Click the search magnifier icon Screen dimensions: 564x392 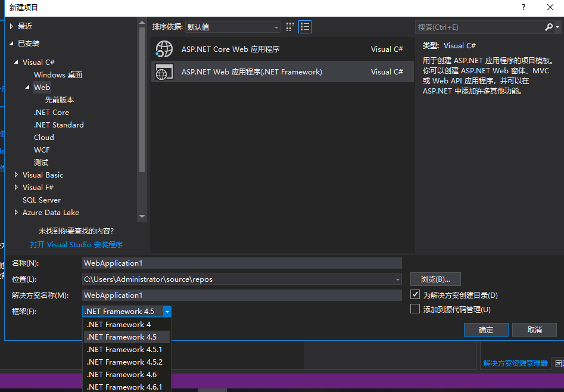pos(549,27)
